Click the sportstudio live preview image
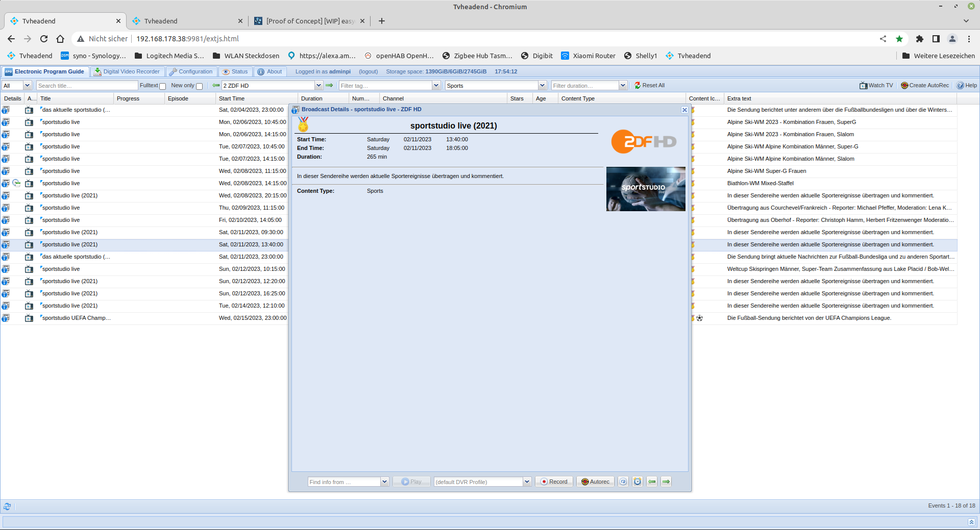The image size is (980, 530). coord(646,189)
